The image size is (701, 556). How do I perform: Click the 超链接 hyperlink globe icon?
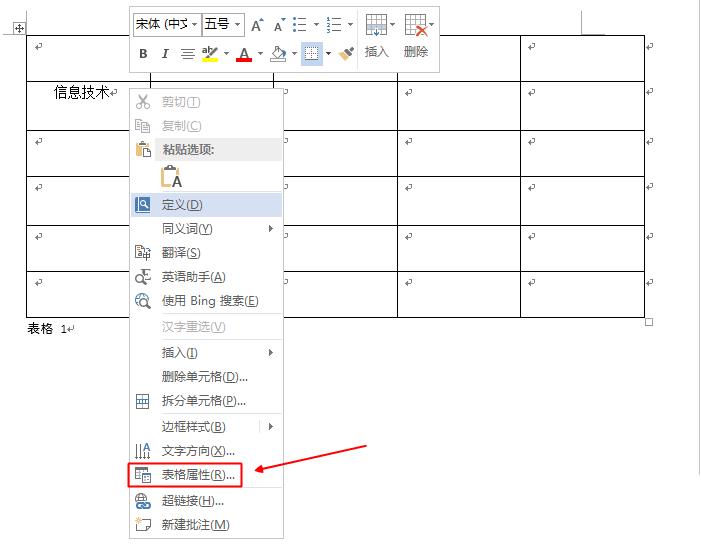143,501
